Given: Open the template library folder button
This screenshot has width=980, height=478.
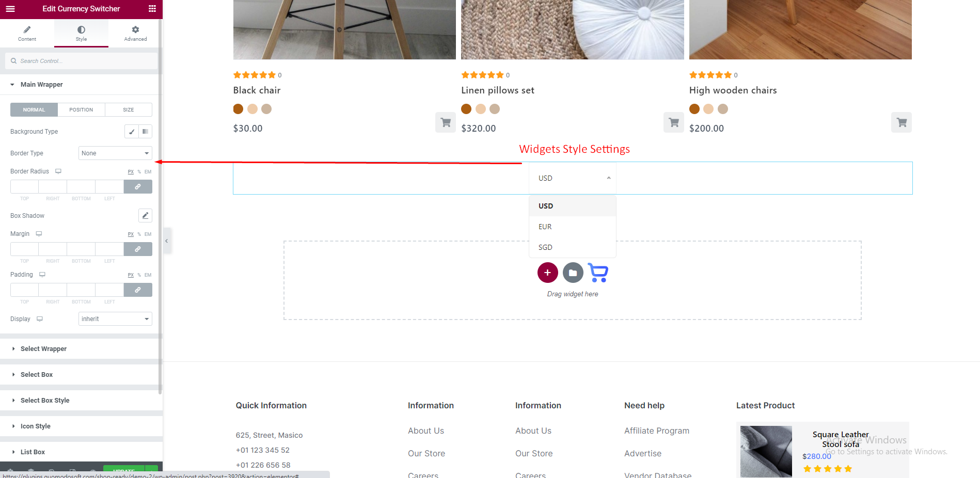Looking at the screenshot, I should [573, 273].
